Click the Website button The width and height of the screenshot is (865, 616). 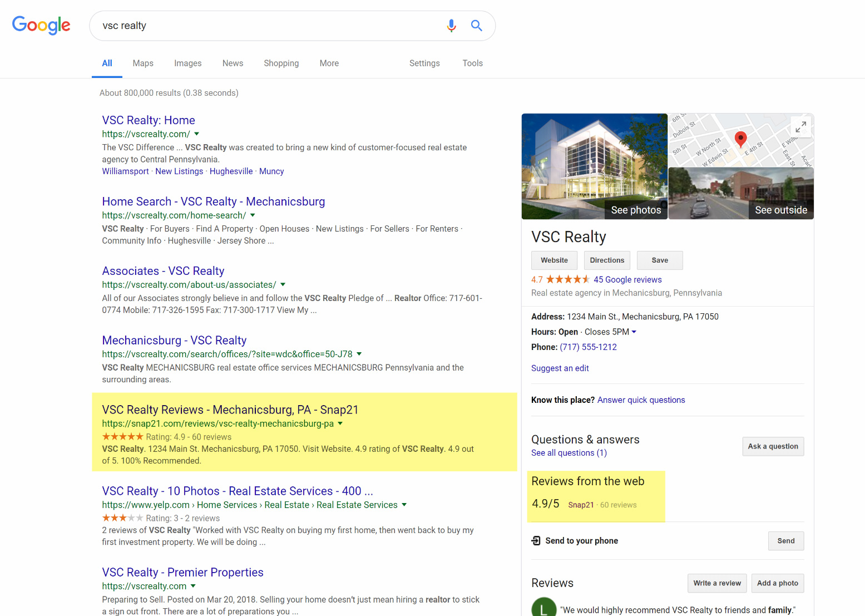(x=554, y=260)
